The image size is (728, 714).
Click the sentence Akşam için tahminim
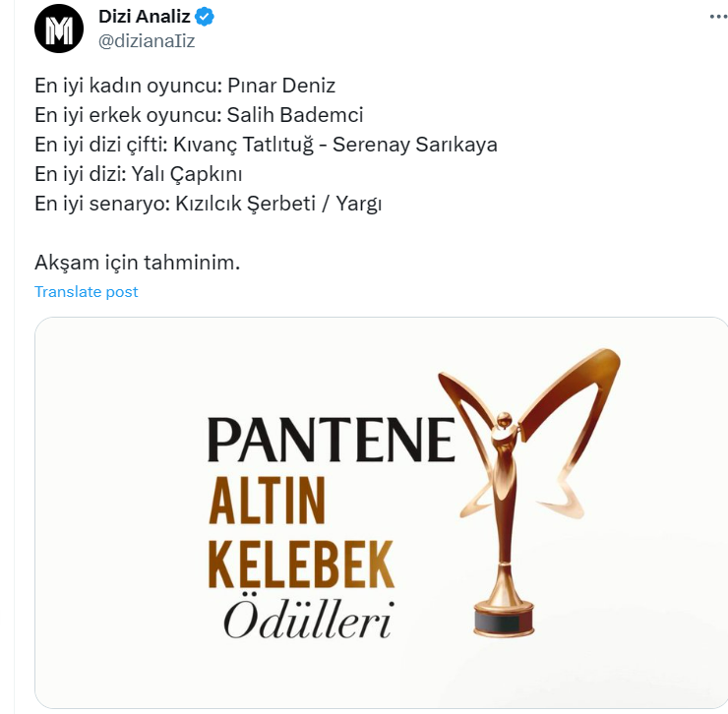pos(138,263)
